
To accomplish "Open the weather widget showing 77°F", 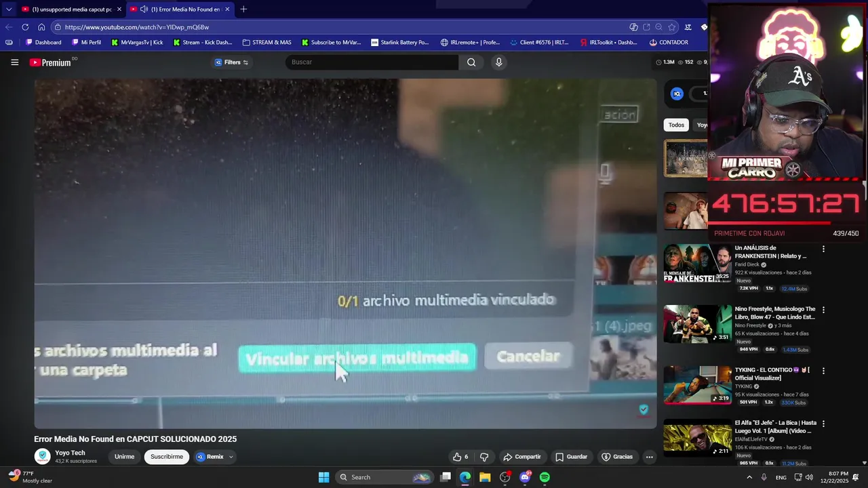I will click(x=31, y=477).
